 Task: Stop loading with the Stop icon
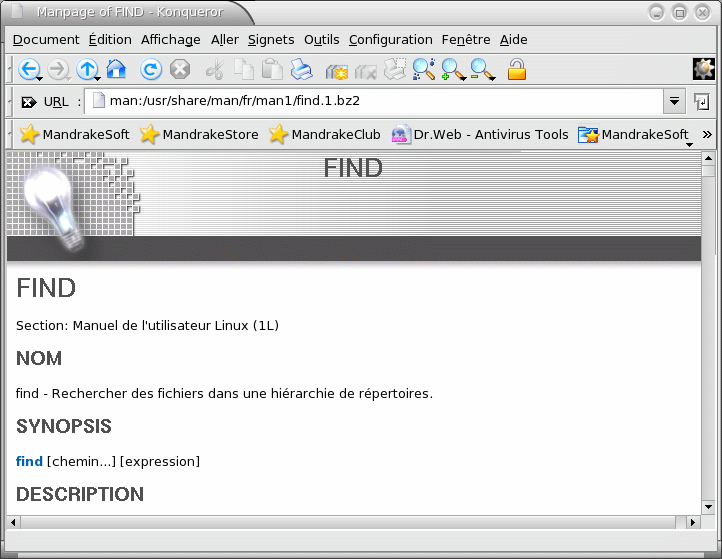tap(180, 70)
